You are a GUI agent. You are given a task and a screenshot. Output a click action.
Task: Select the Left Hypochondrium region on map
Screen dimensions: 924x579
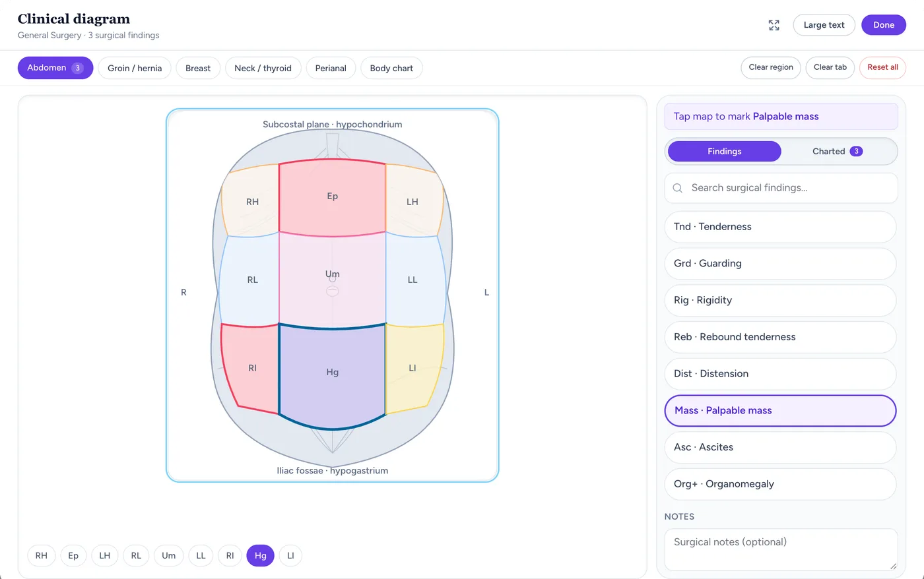[412, 201]
